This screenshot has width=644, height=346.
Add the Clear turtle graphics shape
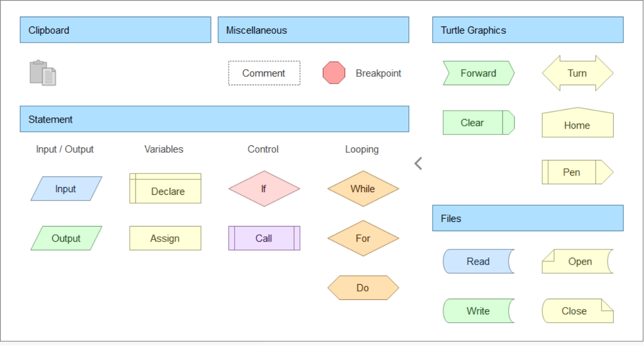pos(478,123)
